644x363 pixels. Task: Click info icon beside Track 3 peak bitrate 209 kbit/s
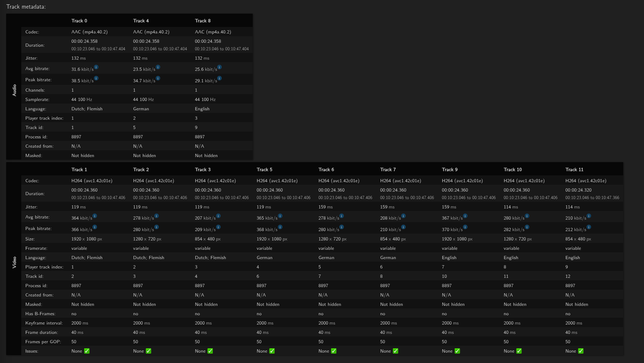pos(218,227)
